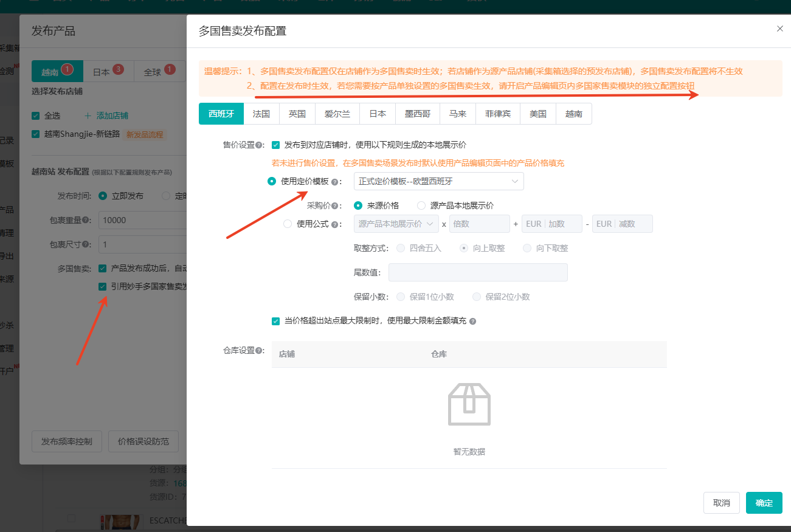Open the 正式定价模板--欧盟西班牙 template dropdown
Screen dimensions: 791x532
(x=438, y=181)
